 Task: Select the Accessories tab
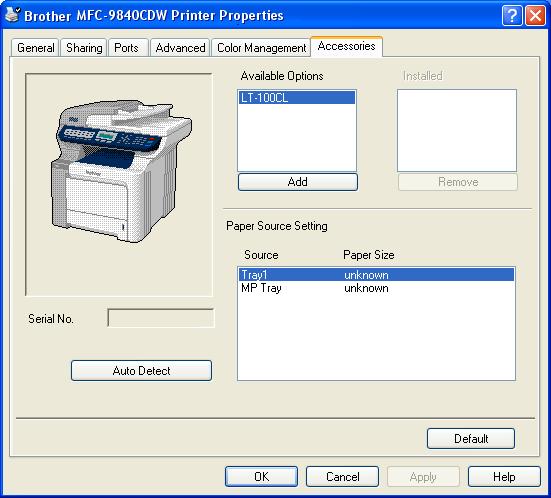pyautogui.click(x=346, y=46)
